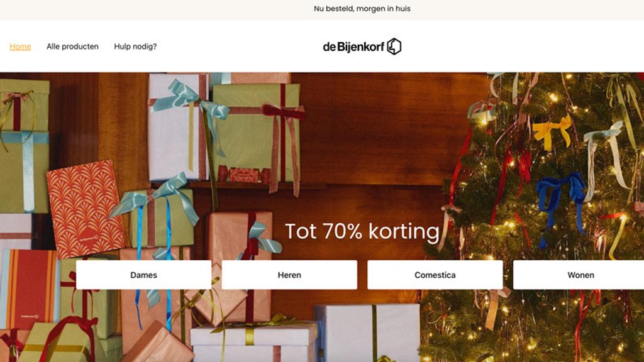Click the white gift with yellow-green ribbon
The height and width of the screenshot is (362, 644).
click(x=253, y=344)
